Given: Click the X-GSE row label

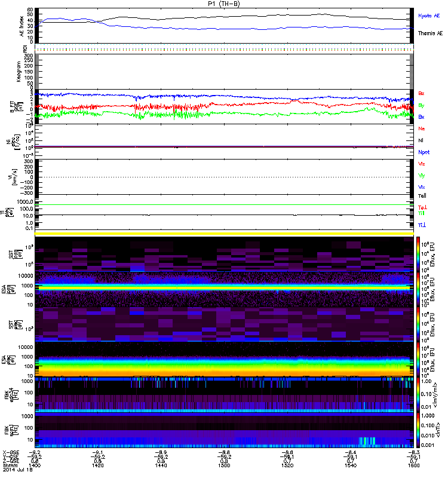Looking at the screenshot, I should (x=11, y=453).
